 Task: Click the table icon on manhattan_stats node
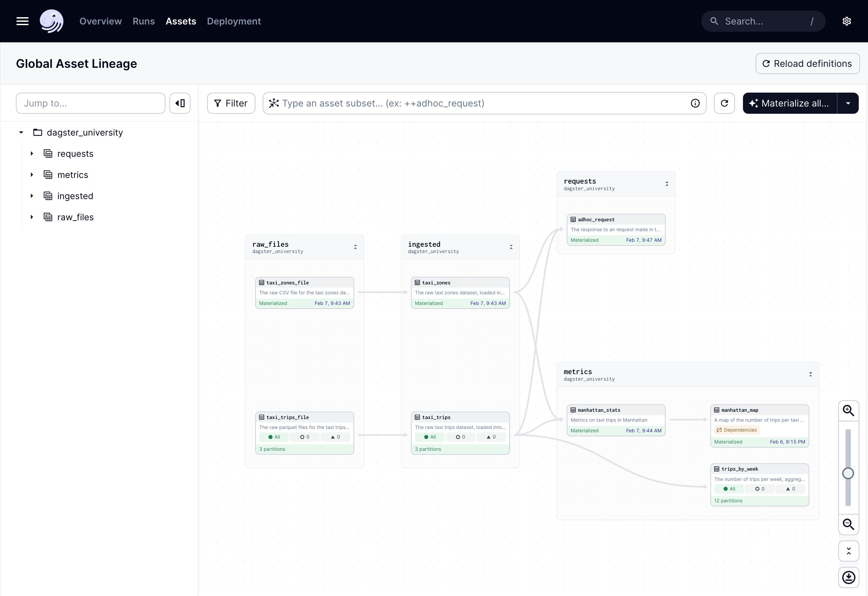coord(573,410)
